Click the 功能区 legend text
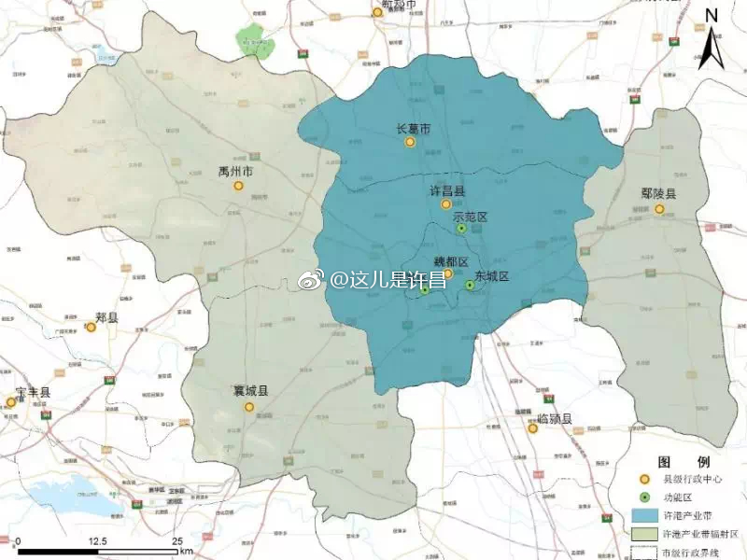Screen dimensions: 747x560 click(678, 497)
